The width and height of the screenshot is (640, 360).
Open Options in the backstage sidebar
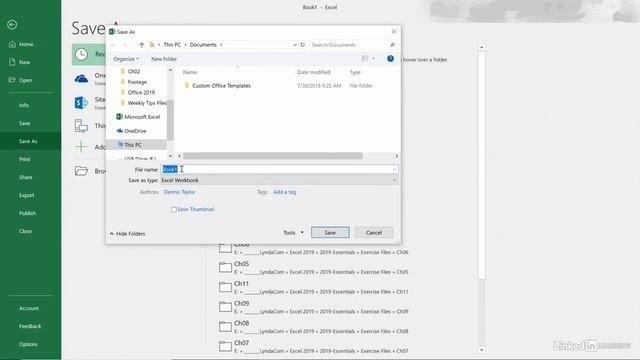pos(28,344)
